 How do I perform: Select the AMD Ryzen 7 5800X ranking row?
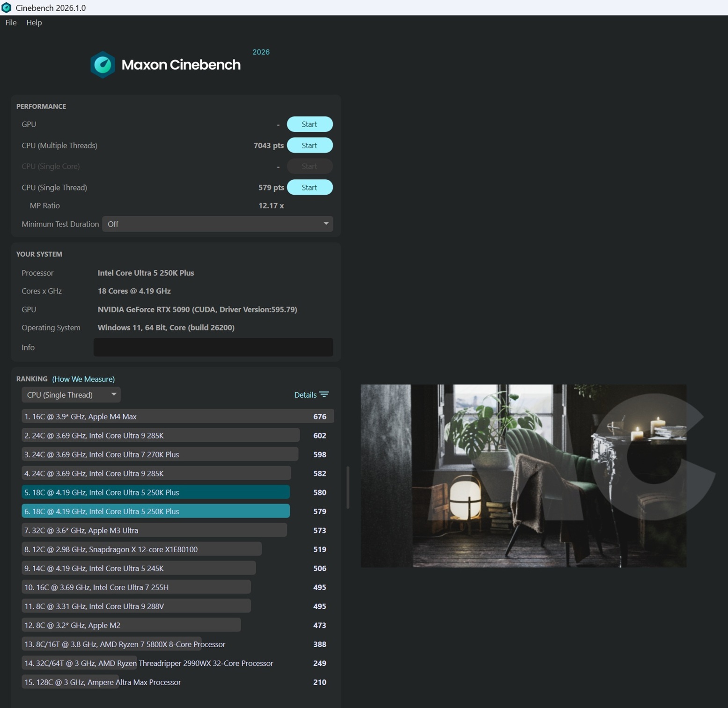(125, 644)
